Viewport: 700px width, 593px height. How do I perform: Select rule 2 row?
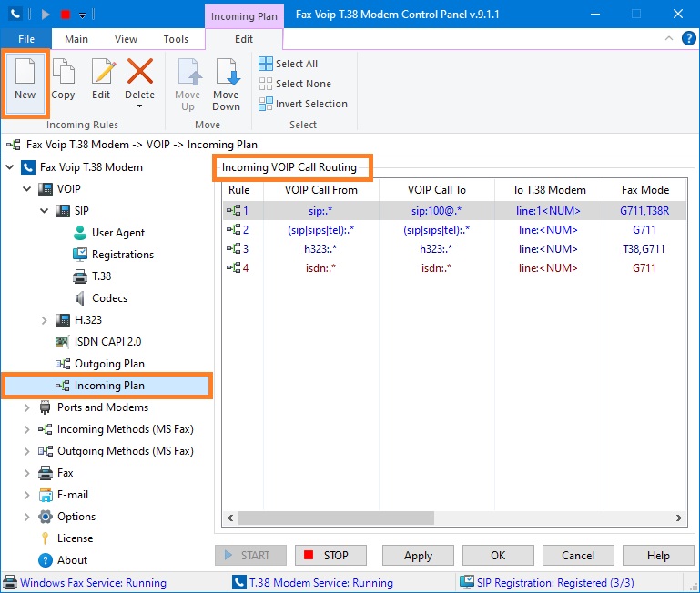454,230
